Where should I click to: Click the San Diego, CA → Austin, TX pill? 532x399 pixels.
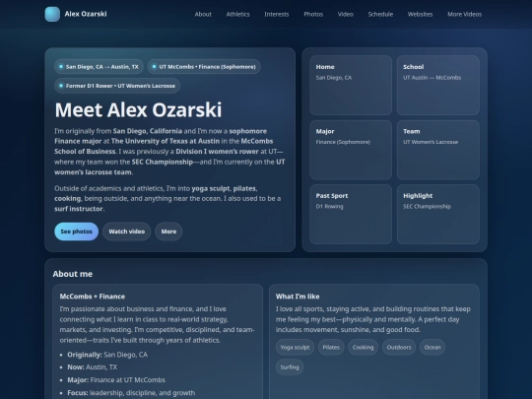click(99, 67)
